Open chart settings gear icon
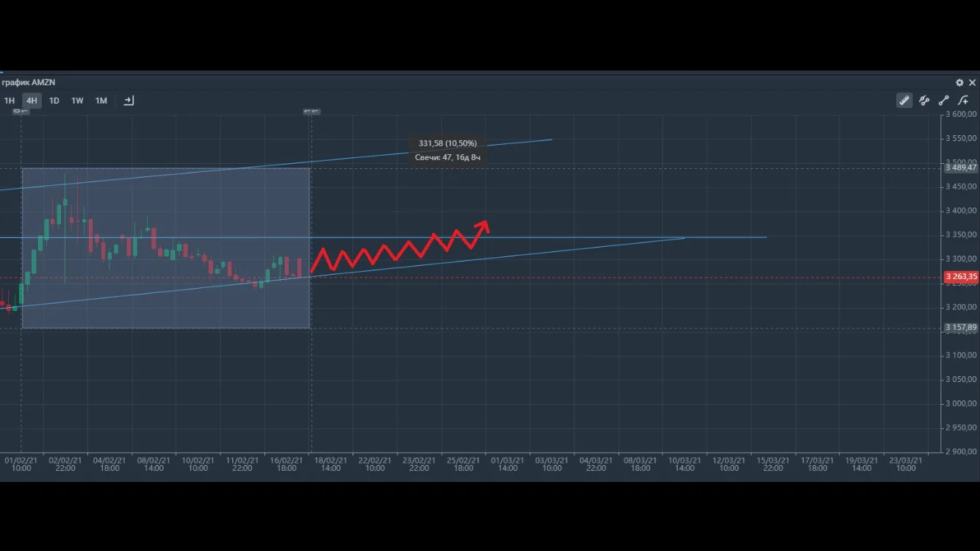The width and height of the screenshot is (980, 551). [959, 83]
